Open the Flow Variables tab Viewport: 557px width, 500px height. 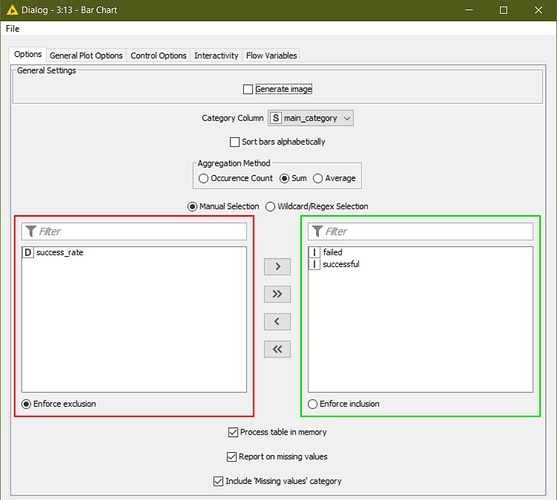coord(271,56)
